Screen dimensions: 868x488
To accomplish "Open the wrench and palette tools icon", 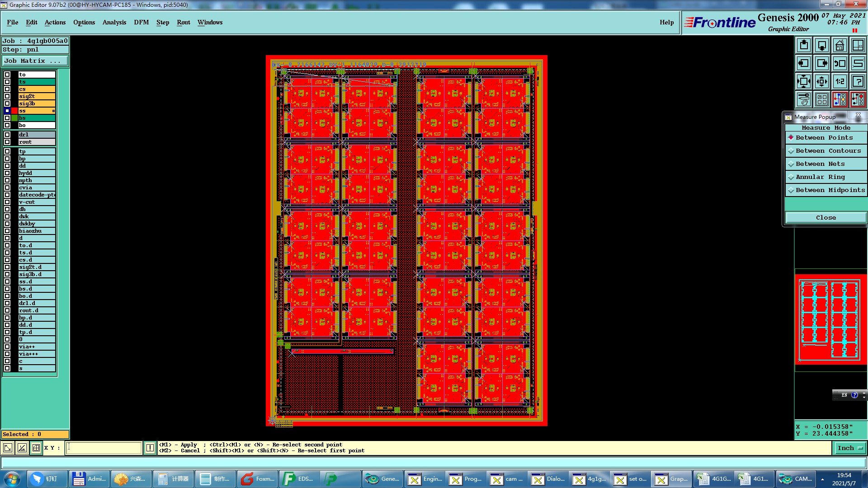I will pyautogui.click(x=804, y=99).
